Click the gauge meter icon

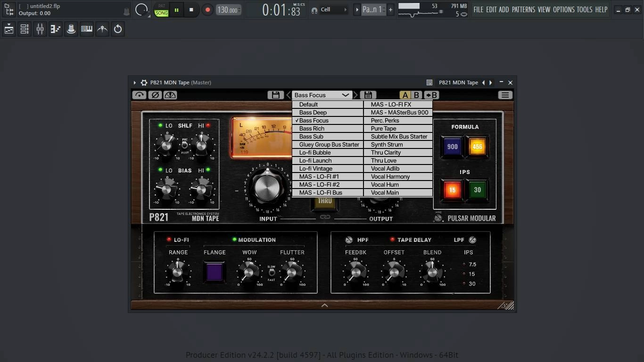pyautogui.click(x=170, y=95)
